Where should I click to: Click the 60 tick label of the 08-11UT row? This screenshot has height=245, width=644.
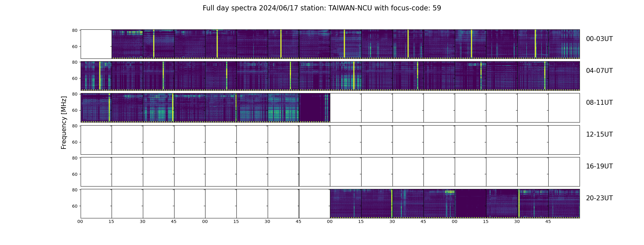75,110
